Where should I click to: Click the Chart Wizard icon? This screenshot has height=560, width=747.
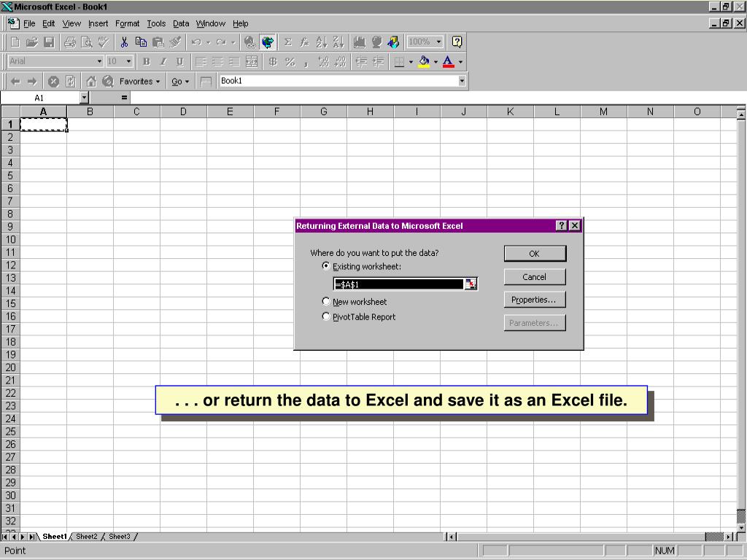(x=359, y=42)
